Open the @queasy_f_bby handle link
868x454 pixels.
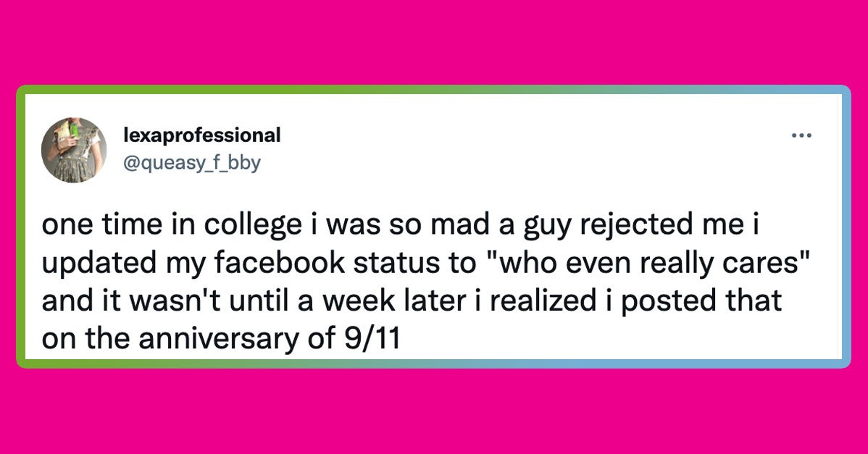point(191,163)
